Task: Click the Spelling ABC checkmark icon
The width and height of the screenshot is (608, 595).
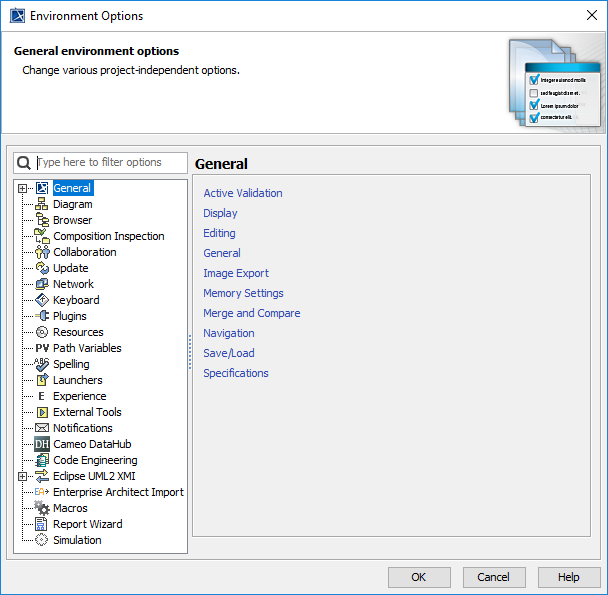Action: point(42,364)
